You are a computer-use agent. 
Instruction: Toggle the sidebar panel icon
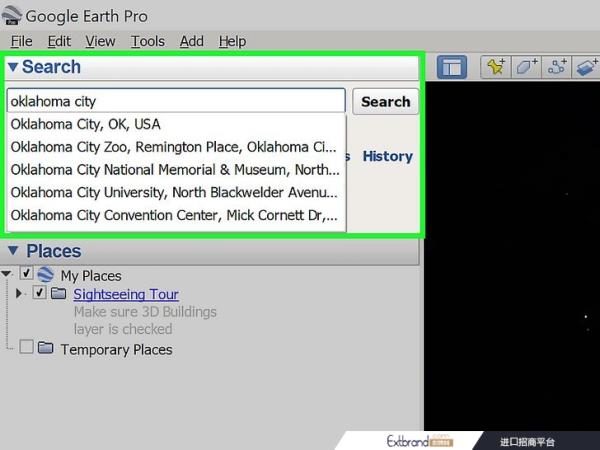click(x=452, y=67)
